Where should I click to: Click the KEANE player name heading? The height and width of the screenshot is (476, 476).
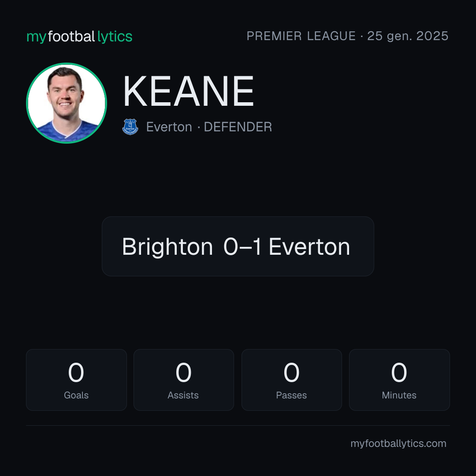pyautogui.click(x=188, y=91)
